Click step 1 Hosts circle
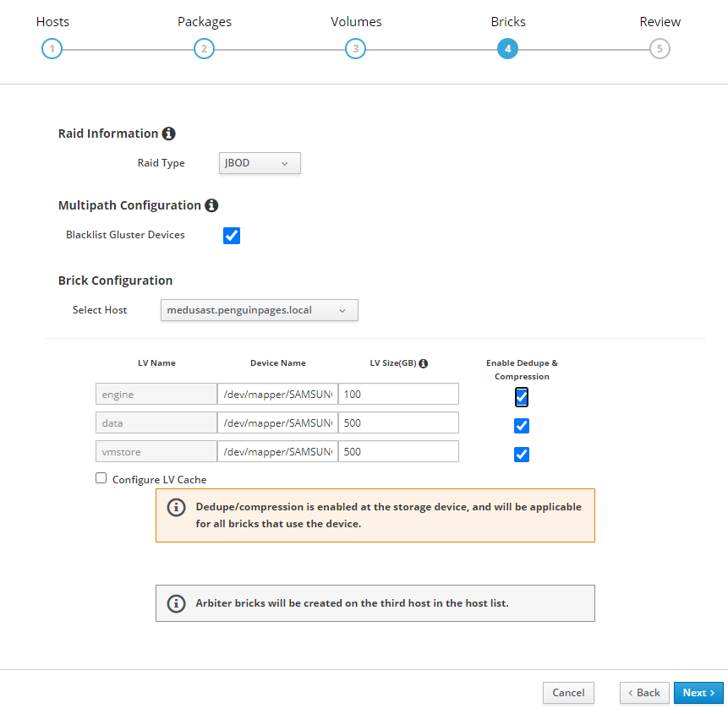The image size is (728, 714). [52, 49]
